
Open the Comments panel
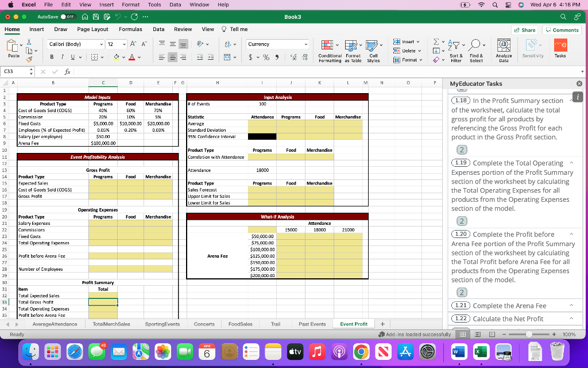tap(561, 29)
